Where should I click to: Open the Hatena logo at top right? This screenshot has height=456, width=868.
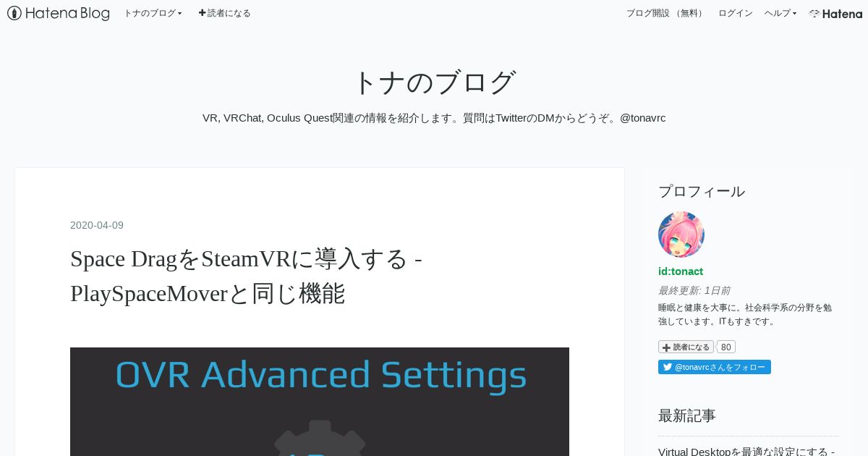tap(835, 13)
